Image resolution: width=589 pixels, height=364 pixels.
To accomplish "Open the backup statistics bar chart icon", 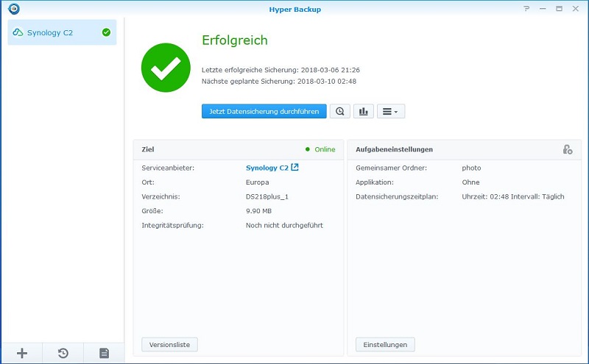I will click(363, 112).
